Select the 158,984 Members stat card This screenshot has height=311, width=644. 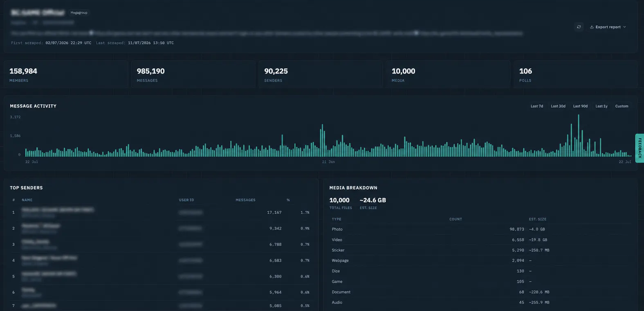tap(66, 74)
